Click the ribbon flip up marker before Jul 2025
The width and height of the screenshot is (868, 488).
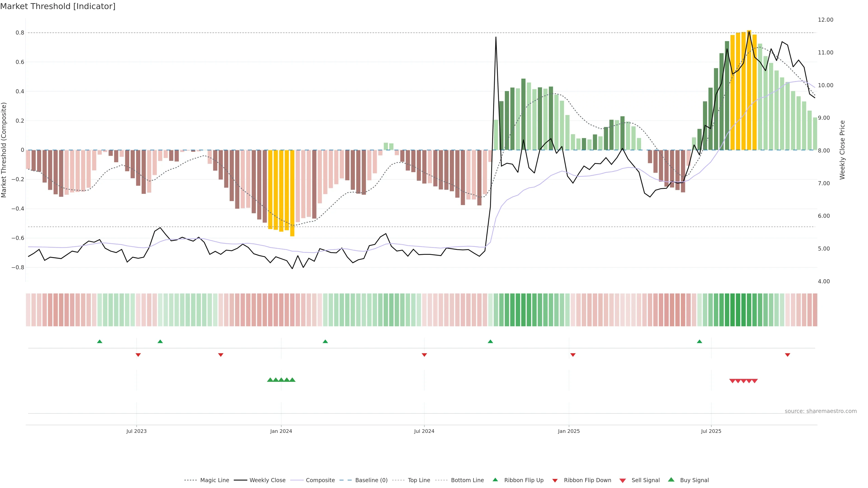tap(700, 342)
